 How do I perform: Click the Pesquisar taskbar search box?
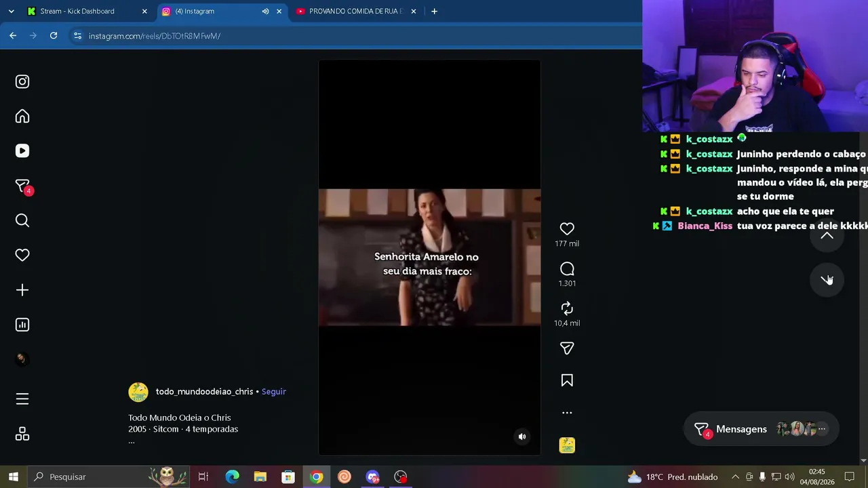click(x=108, y=477)
